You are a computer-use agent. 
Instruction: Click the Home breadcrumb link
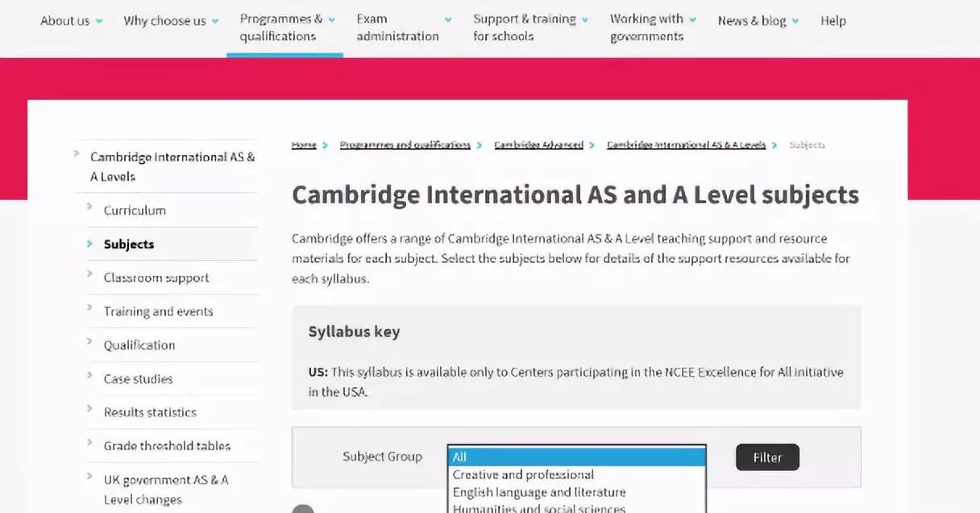pyautogui.click(x=304, y=145)
